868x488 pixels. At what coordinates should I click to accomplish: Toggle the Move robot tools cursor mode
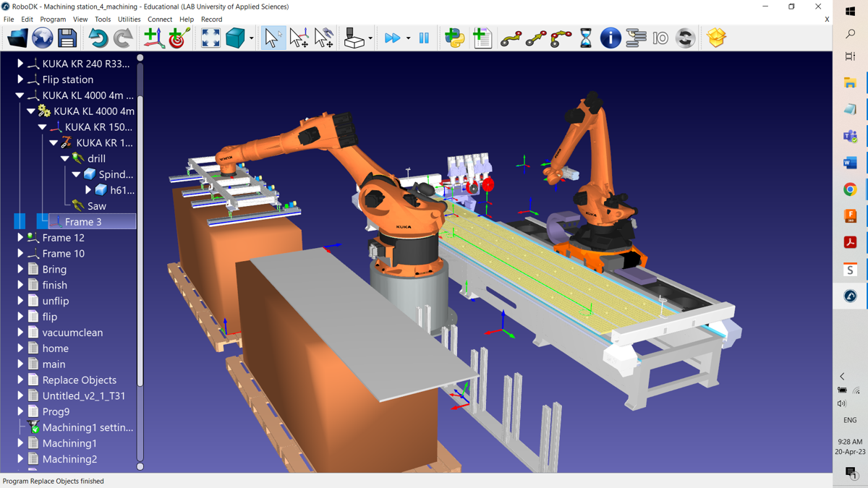pos(324,38)
